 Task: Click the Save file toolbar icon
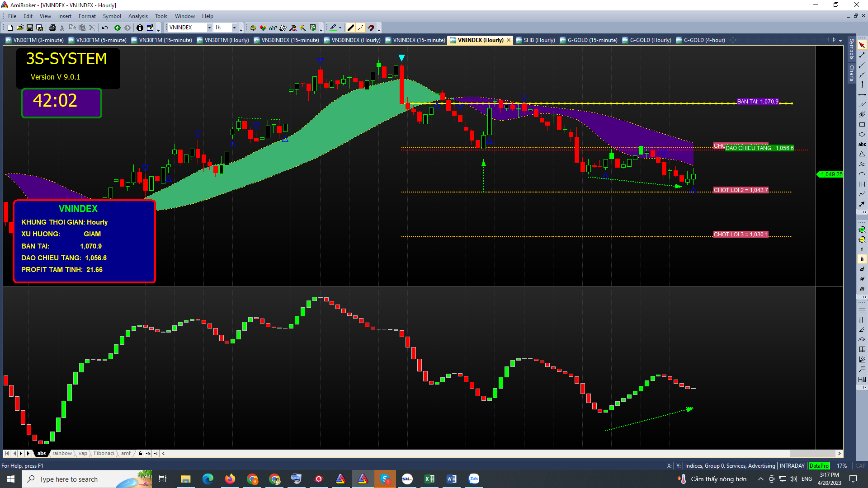(30, 28)
